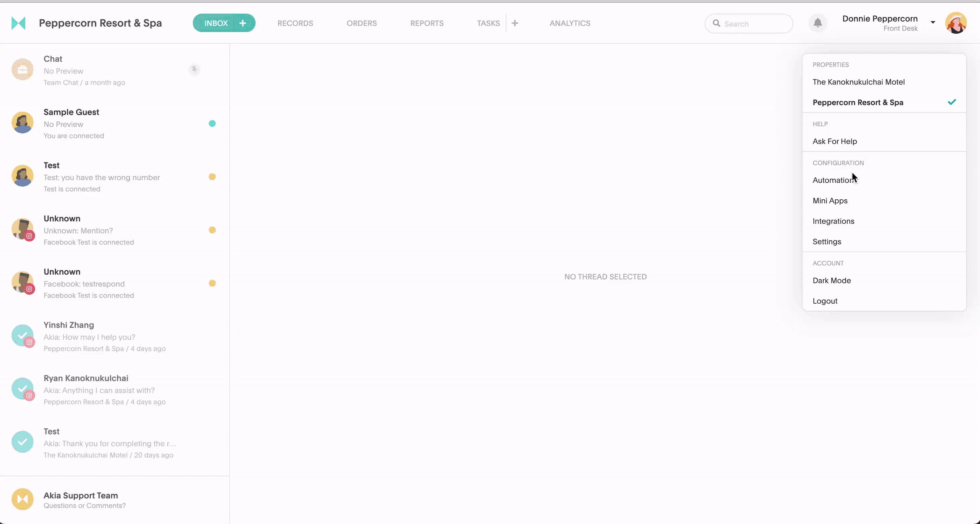Click the Inbox icon in top navigation

pyautogui.click(x=216, y=23)
